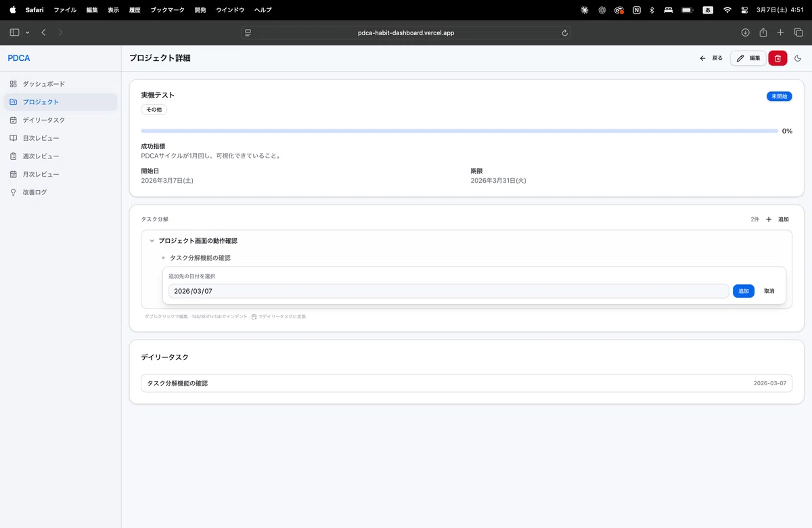Toggle Safari sidebar button
The height and width of the screenshot is (528, 812).
tap(15, 32)
